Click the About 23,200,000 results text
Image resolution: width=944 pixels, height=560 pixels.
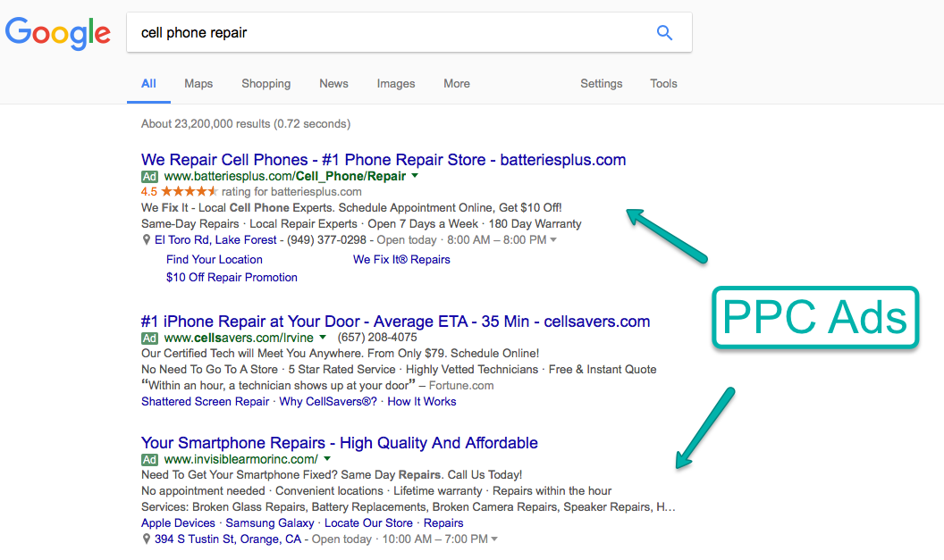[246, 123]
